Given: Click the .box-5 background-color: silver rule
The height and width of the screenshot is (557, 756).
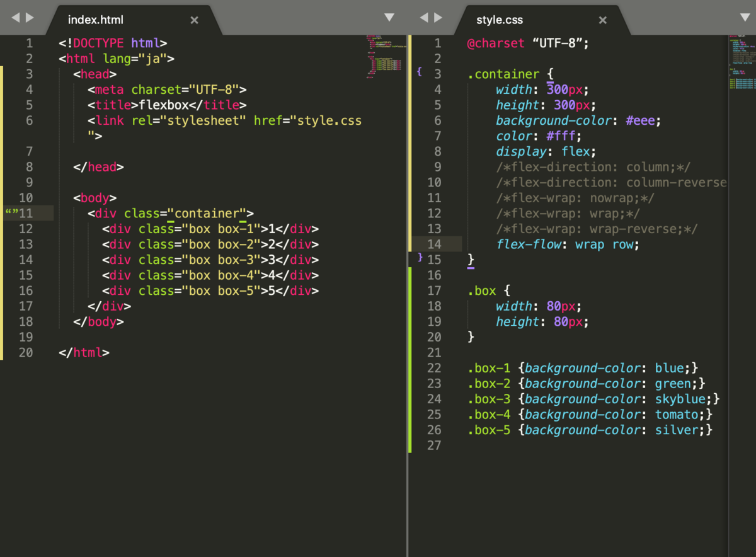Looking at the screenshot, I should [x=590, y=430].
